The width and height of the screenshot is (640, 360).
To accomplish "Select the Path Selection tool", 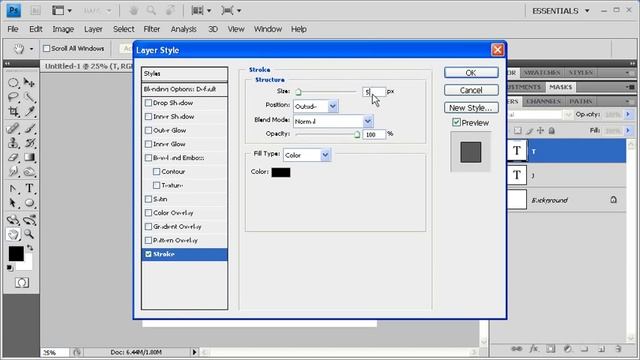I will 13,203.
